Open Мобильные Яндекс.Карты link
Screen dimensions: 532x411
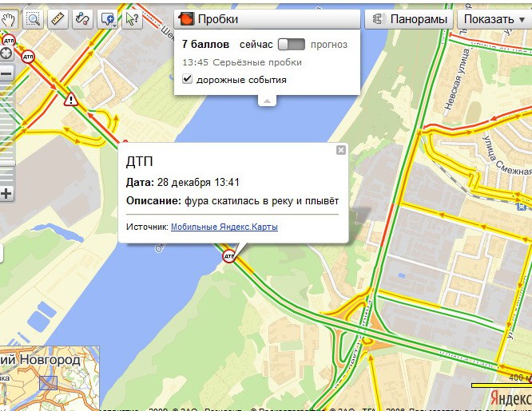coord(224,227)
